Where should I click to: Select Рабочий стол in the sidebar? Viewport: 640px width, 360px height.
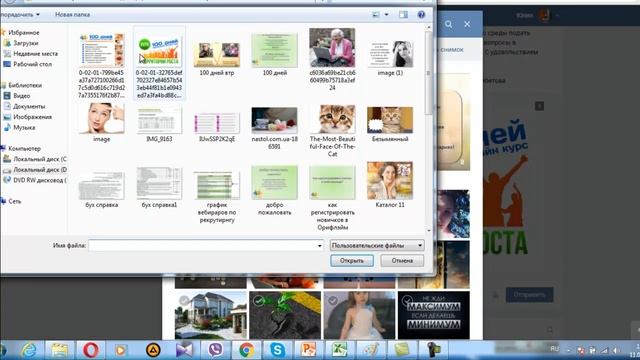pos(32,64)
